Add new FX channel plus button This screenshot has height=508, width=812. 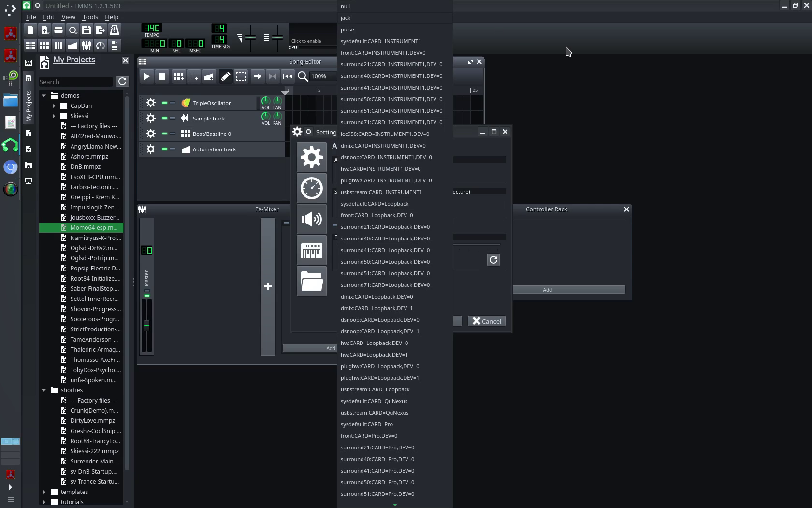[x=268, y=287]
